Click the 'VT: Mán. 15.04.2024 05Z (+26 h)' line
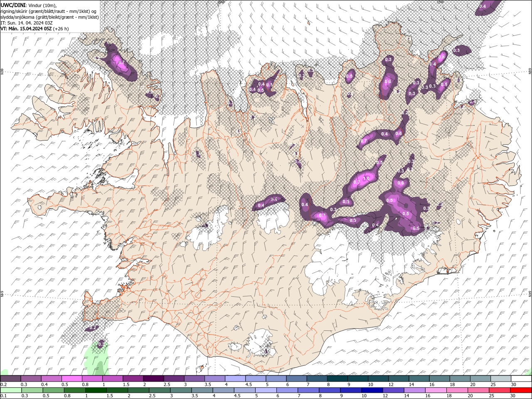The width and height of the screenshot is (532, 399). (35, 29)
